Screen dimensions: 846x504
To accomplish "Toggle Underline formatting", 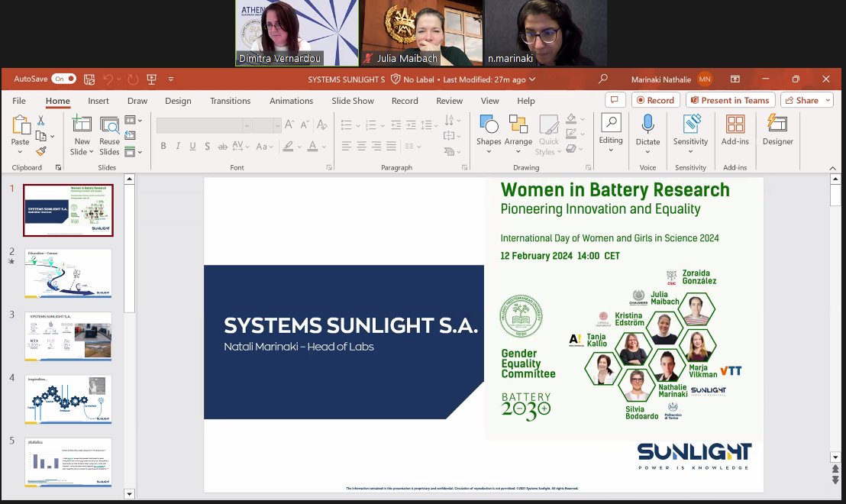I will (x=192, y=146).
